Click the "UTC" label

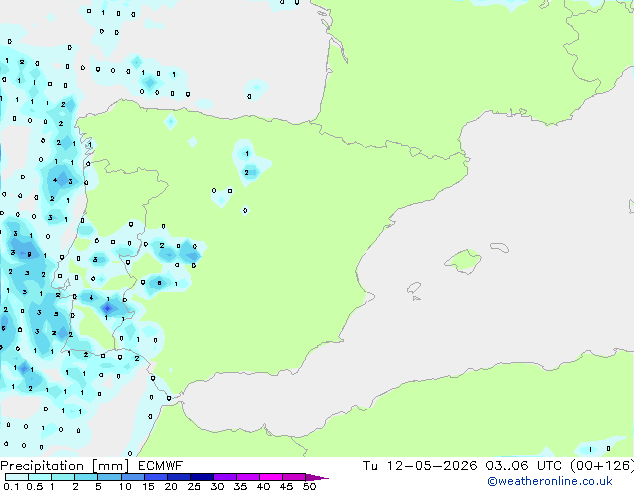coord(549,466)
